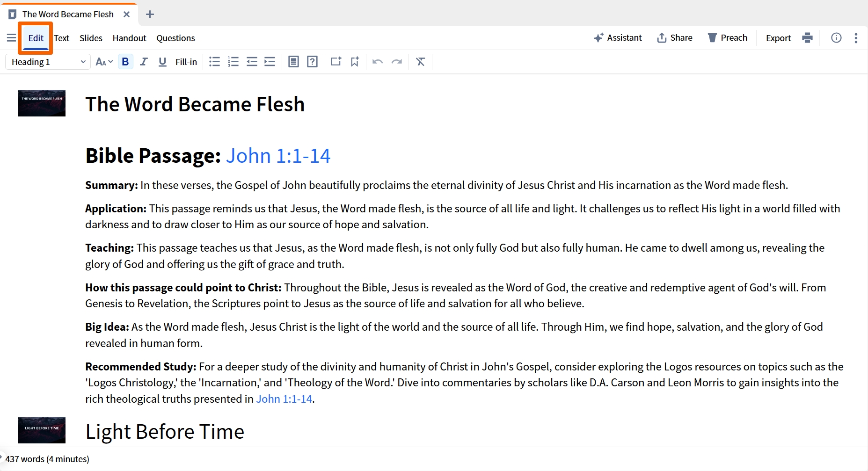This screenshot has height=471, width=868.
Task: Click the 'The Word Became Flesh' document title
Action: [195, 104]
